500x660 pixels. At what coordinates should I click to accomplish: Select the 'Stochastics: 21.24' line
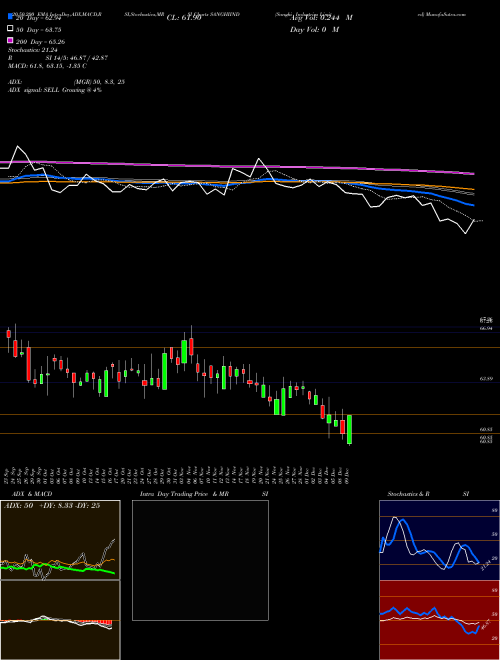[33, 50]
